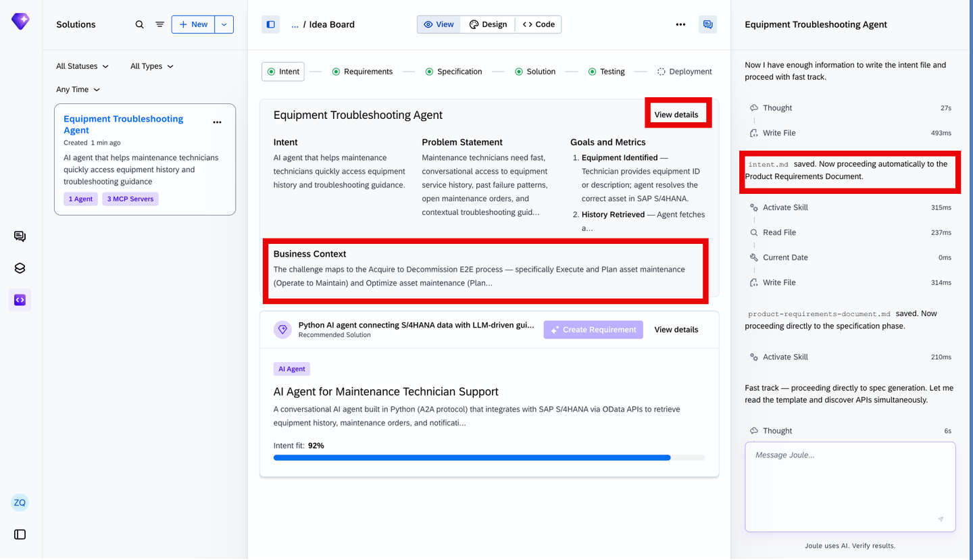Open the three-dot menu on the solution card
Viewport: 973px width, 560px height.
click(217, 122)
